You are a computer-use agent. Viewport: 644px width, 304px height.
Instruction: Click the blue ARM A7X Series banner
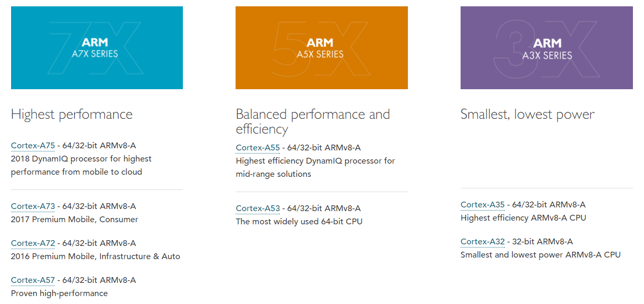(96, 47)
